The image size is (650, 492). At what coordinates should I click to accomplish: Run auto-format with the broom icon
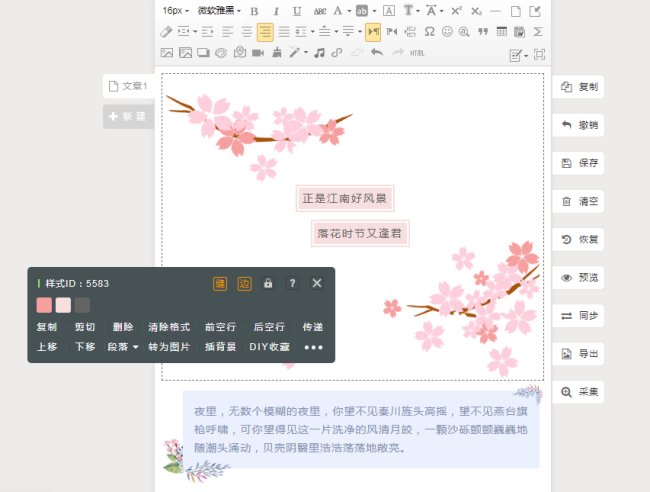(277, 52)
